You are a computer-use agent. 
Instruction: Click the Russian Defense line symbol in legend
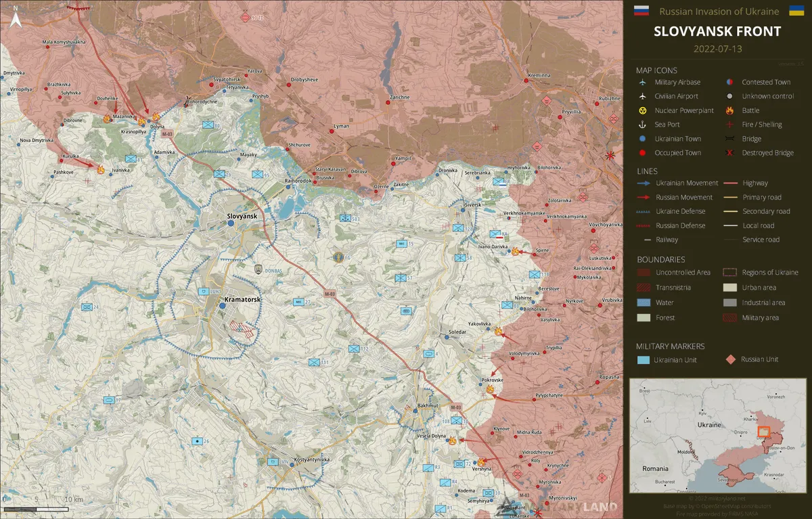pyautogui.click(x=644, y=226)
